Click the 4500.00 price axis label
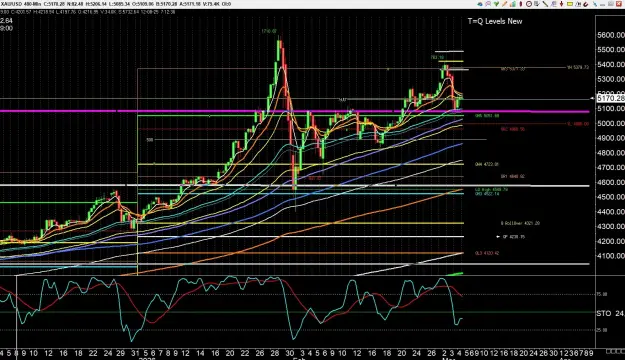 click(x=611, y=197)
